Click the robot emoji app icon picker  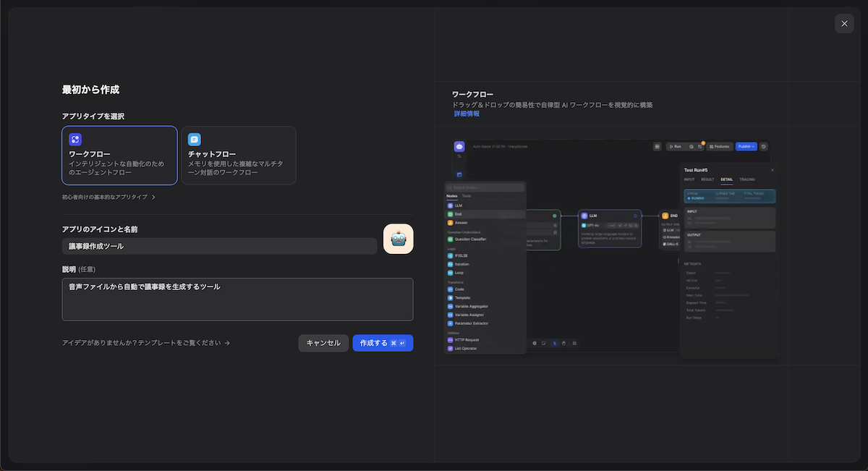point(398,239)
